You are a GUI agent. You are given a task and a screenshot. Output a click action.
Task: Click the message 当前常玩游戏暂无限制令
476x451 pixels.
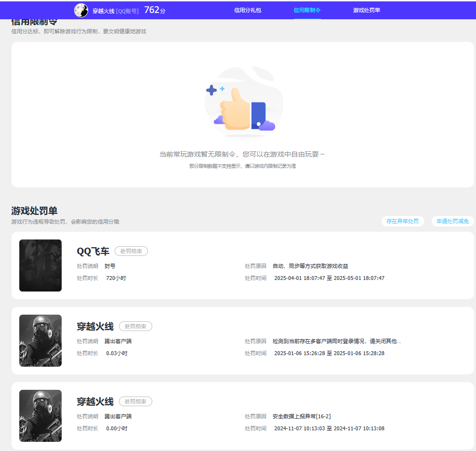[242, 154]
